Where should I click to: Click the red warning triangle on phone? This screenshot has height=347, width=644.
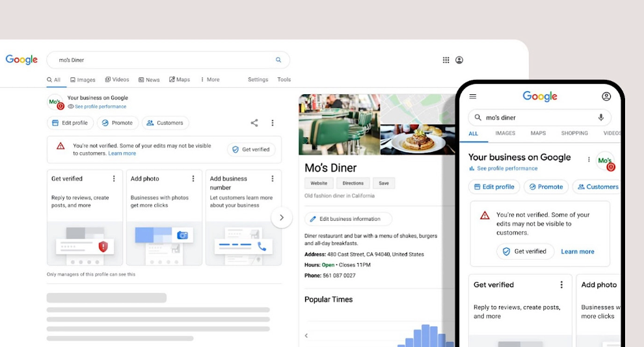point(485,215)
